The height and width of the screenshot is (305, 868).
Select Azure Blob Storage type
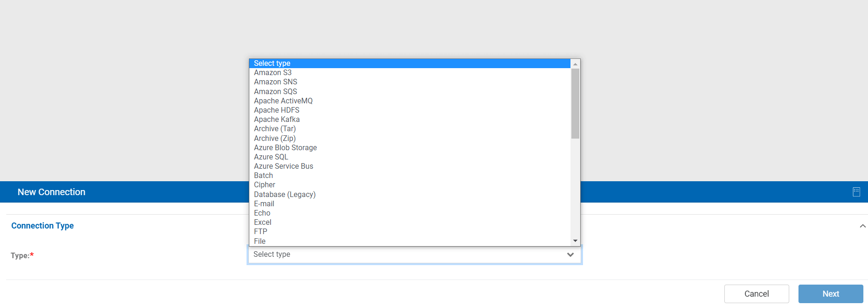pyautogui.click(x=410, y=148)
